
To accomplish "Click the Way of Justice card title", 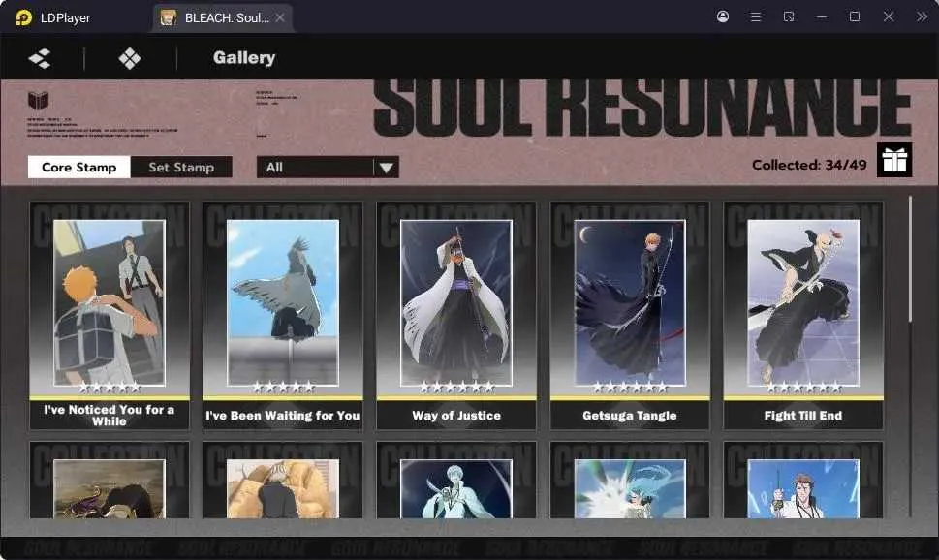I will (x=456, y=415).
